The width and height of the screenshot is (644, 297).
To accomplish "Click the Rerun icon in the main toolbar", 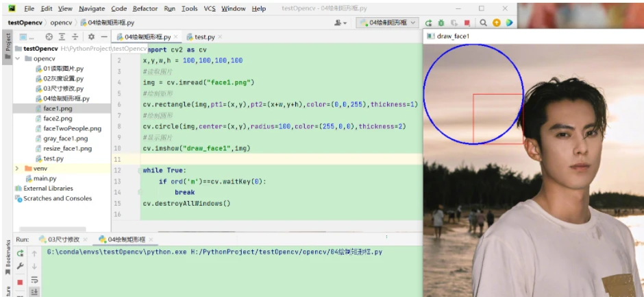I will point(428,23).
